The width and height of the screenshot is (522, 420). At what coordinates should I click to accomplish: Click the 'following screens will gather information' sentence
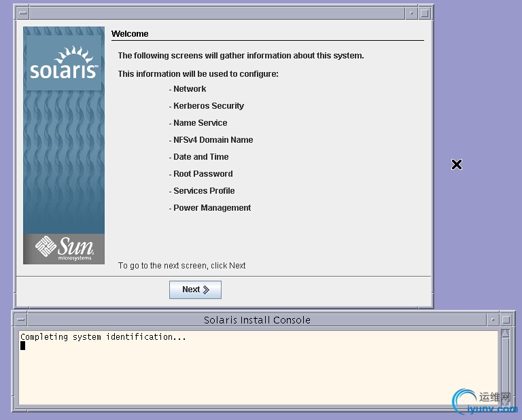(x=241, y=56)
